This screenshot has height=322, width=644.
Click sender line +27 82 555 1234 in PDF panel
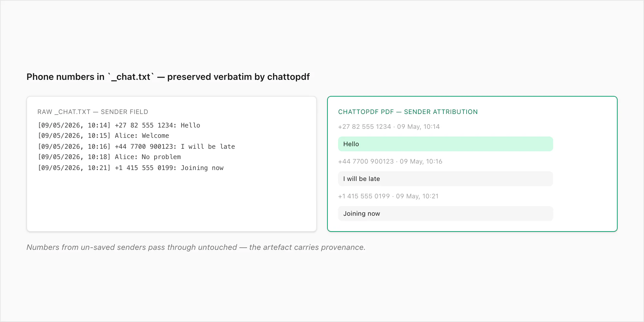(x=389, y=127)
